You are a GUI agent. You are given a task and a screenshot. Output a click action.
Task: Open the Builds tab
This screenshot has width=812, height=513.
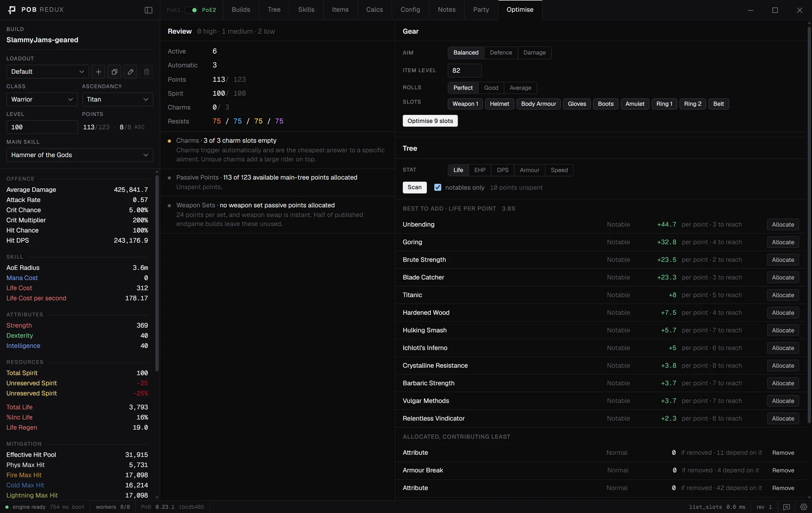(241, 10)
